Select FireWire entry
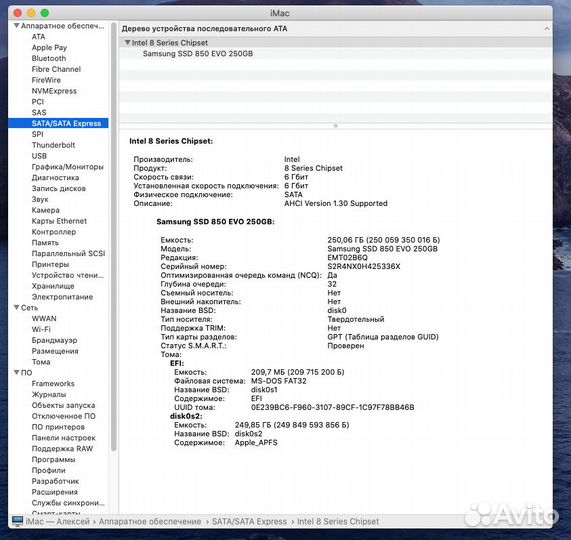This screenshot has height=540, width=571. tap(46, 80)
